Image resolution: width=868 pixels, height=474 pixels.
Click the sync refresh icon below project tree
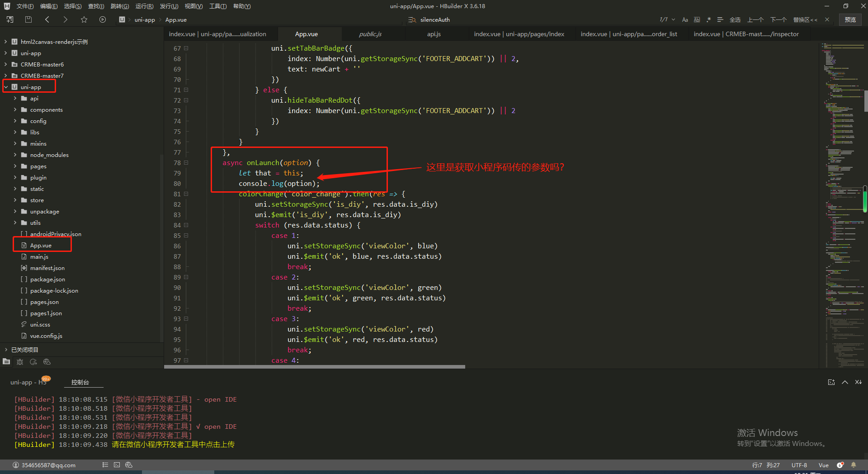click(x=33, y=362)
